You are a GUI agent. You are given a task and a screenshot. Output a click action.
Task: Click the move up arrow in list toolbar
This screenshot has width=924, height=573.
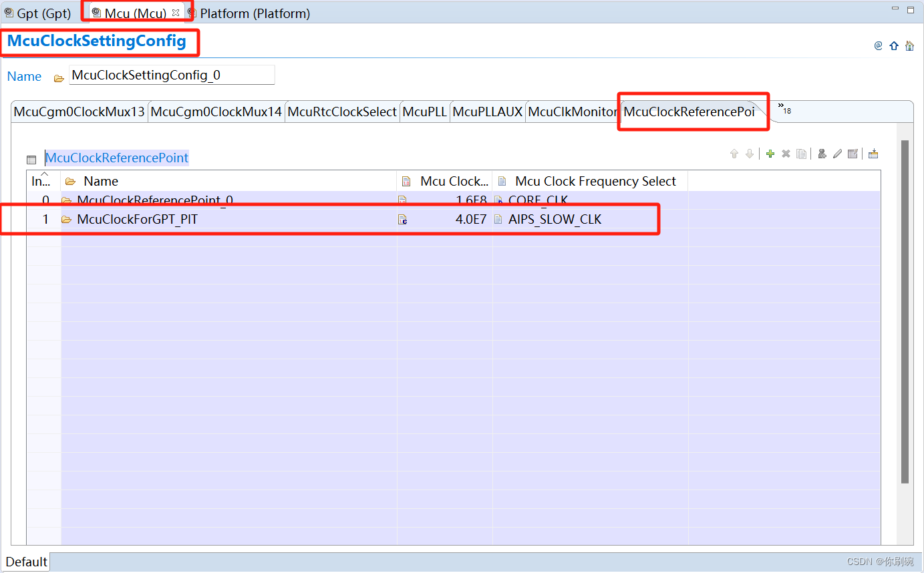tap(734, 154)
